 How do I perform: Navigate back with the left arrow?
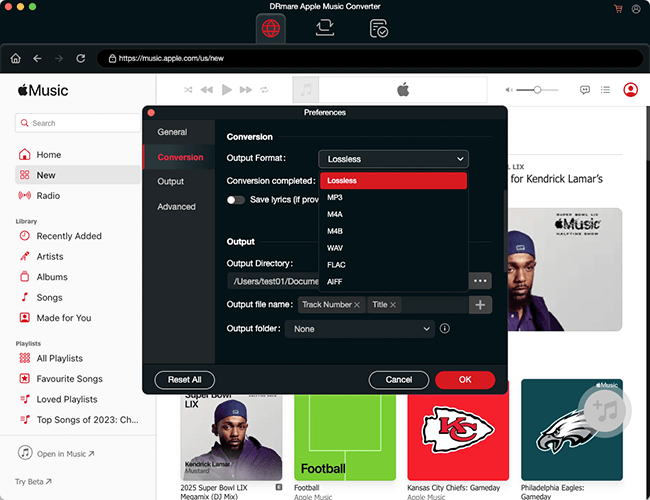tap(37, 58)
